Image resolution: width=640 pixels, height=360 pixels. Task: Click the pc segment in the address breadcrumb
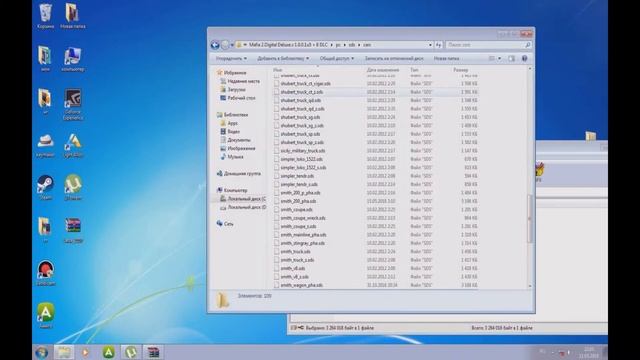click(338, 45)
